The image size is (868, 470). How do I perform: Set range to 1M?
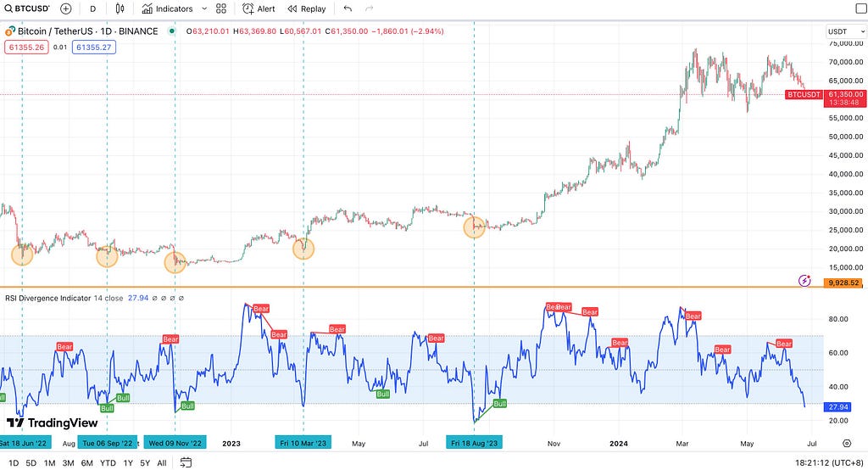pos(49,463)
